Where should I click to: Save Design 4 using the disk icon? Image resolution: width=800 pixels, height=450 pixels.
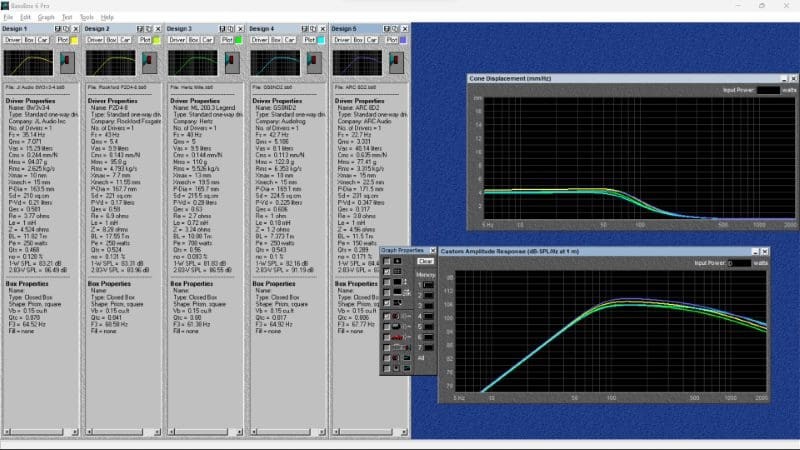click(x=305, y=29)
